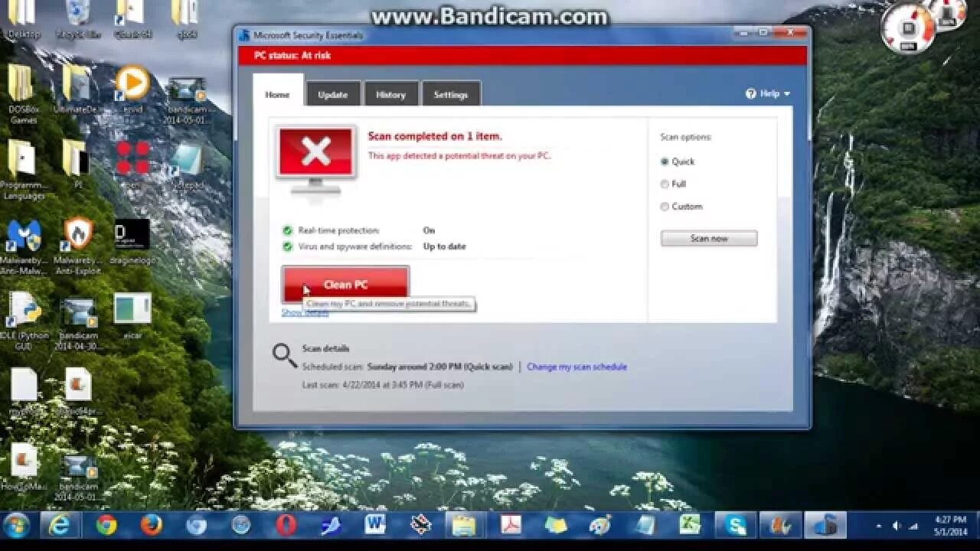Select DOSBox Games folder on desktop
Screen dimensions: 980x551
(x=23, y=93)
